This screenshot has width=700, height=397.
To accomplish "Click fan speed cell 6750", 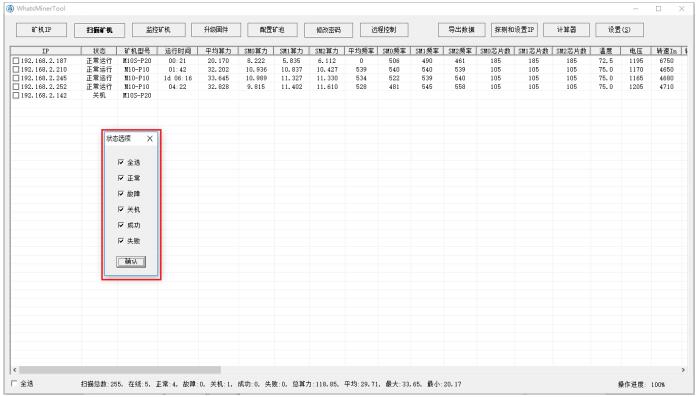I will (x=667, y=61).
